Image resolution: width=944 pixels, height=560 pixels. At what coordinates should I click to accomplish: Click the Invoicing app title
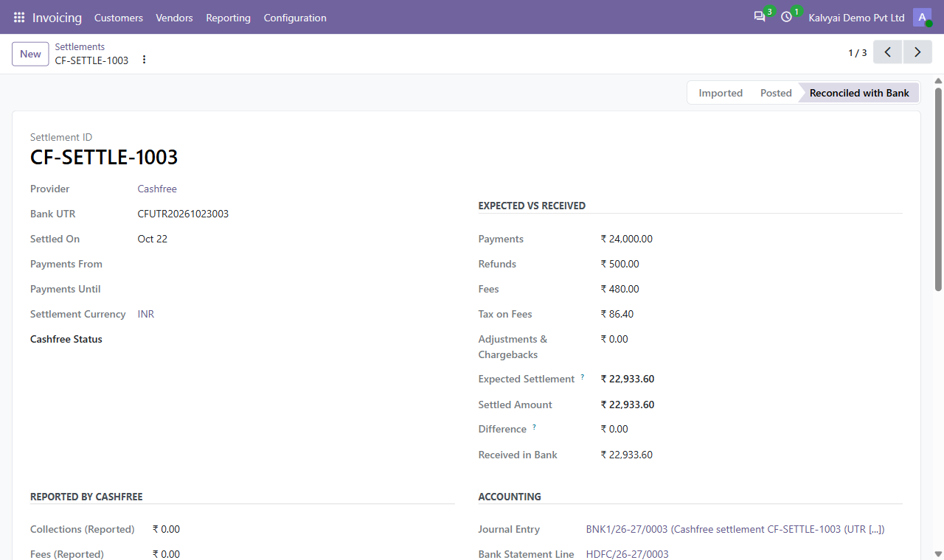[x=57, y=17]
